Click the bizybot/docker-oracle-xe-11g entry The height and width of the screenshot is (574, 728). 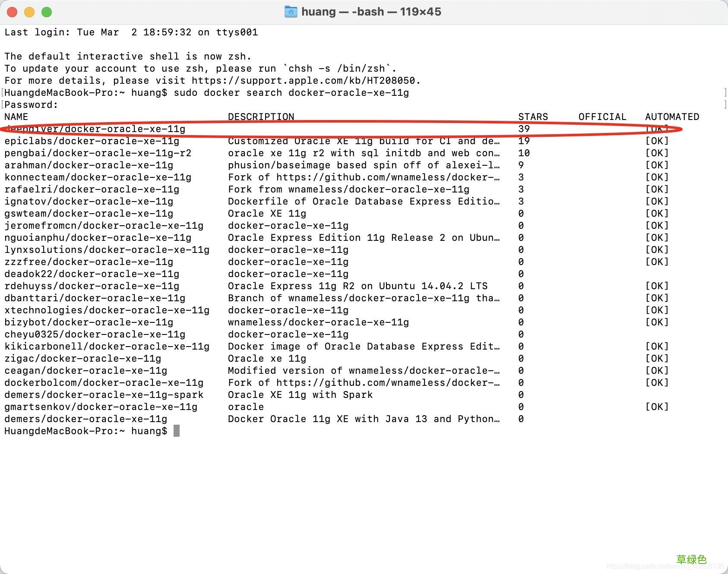coord(89,322)
